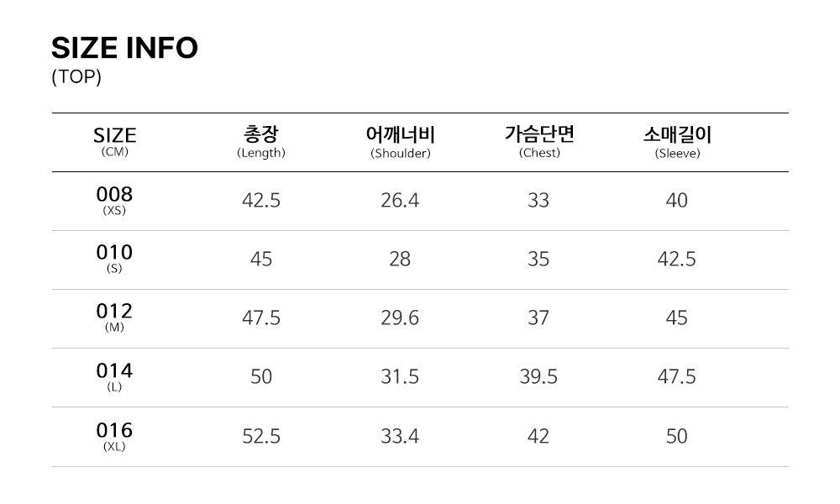This screenshot has height=504, width=840.
Task: Click the M shoulder value 29.6
Action: (400, 318)
